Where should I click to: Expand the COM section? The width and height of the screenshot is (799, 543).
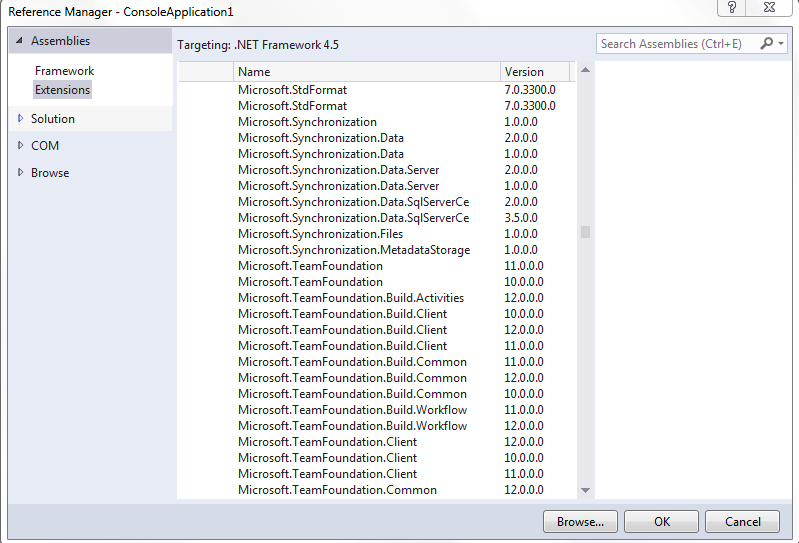20,145
